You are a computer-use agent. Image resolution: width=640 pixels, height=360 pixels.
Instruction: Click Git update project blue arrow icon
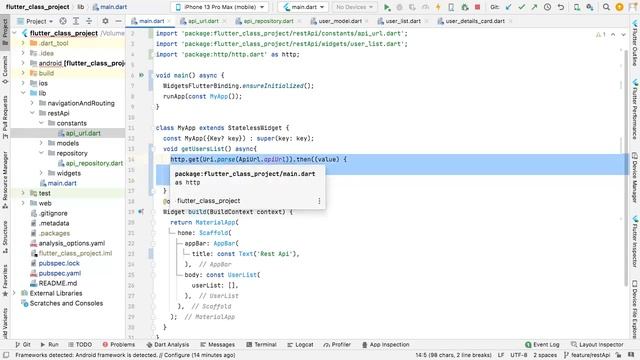(508, 7)
